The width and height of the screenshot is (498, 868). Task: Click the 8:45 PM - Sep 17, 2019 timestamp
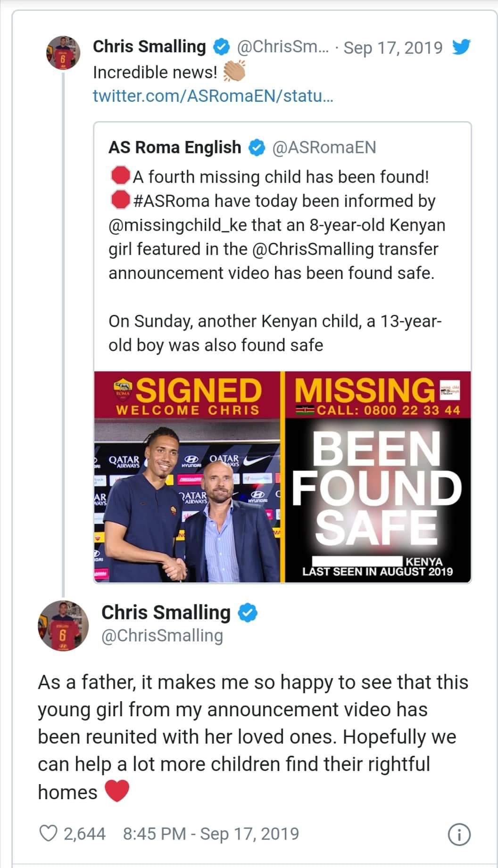pyautogui.click(x=211, y=834)
